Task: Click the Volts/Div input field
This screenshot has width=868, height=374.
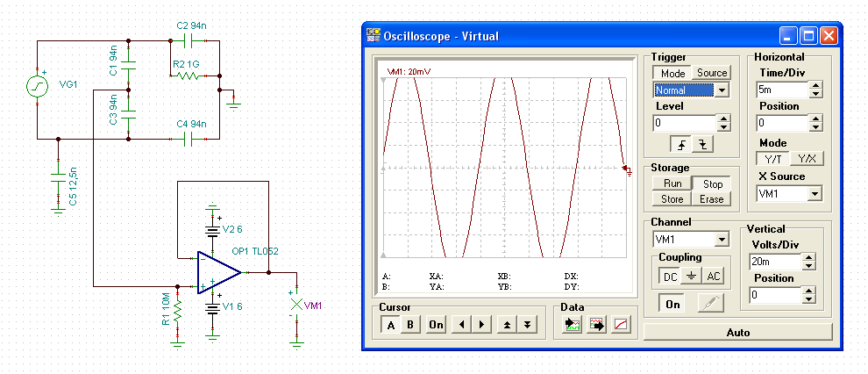Action: pos(775,262)
